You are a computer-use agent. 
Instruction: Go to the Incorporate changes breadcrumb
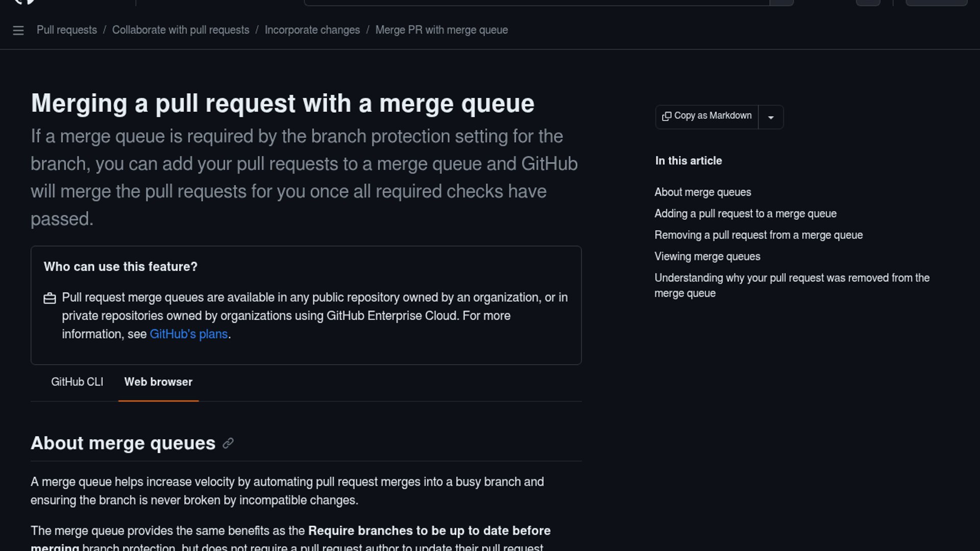point(312,30)
